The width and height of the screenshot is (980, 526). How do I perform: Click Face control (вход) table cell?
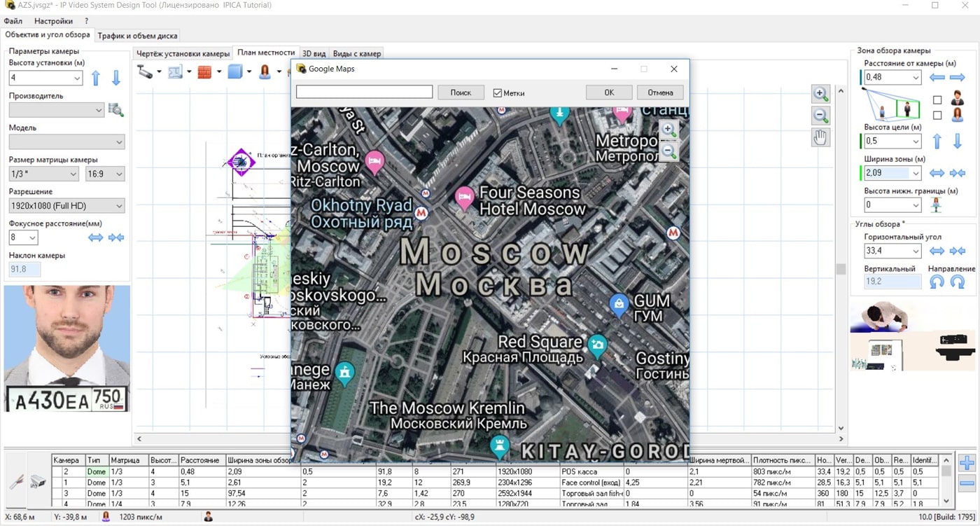click(x=592, y=483)
